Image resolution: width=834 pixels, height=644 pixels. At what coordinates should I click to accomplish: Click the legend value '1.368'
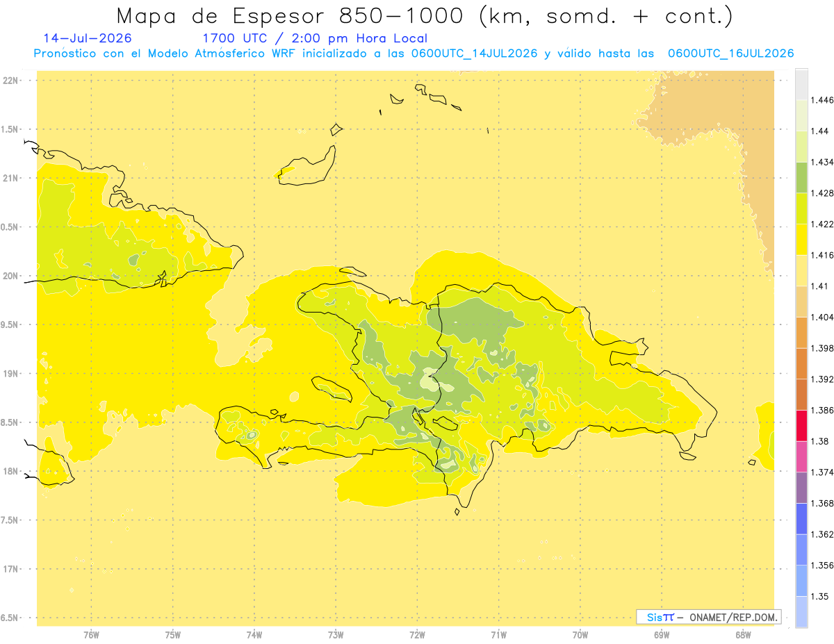pyautogui.click(x=823, y=504)
